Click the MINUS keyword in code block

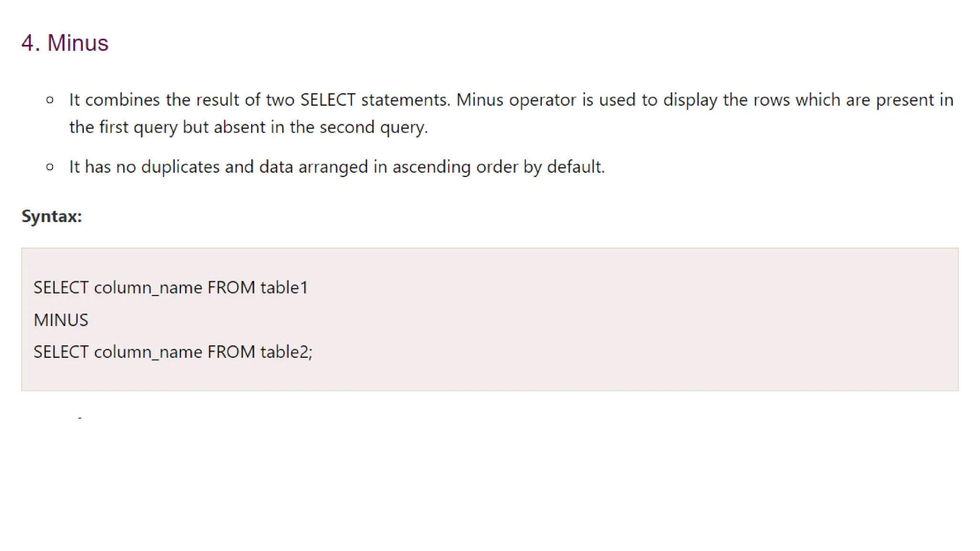[61, 320]
